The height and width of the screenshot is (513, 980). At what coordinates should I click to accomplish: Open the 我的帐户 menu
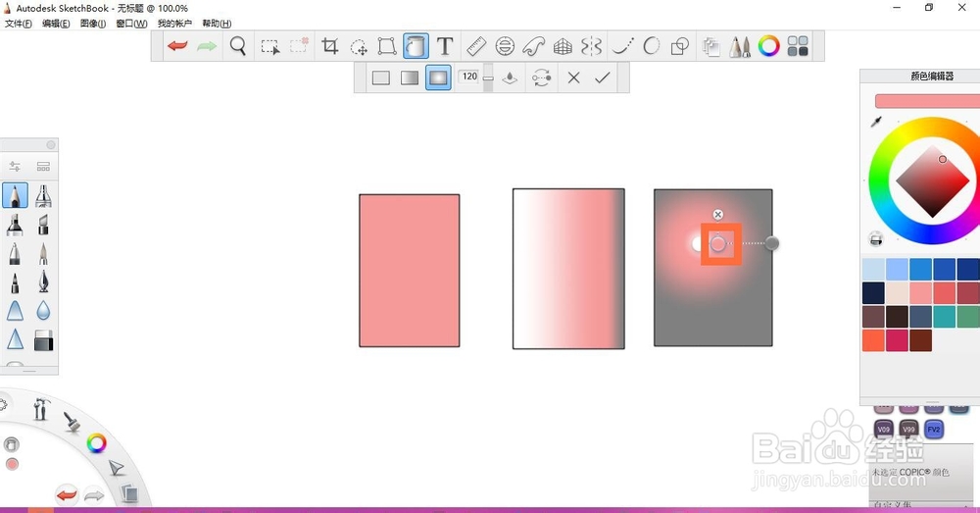click(174, 24)
